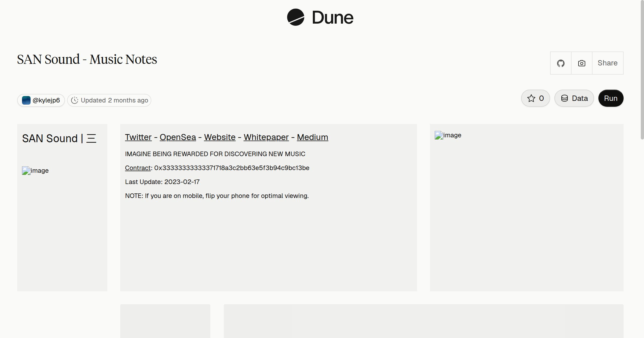This screenshot has height=338, width=644.
Task: Open the Medium link
Action: point(312,137)
